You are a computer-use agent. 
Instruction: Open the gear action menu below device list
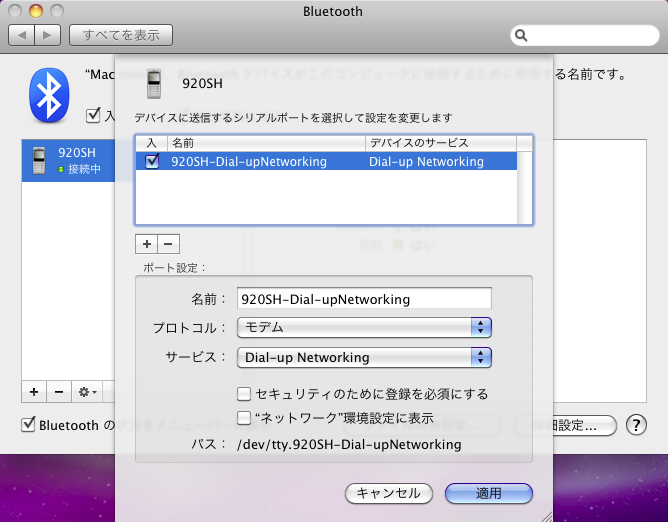coord(87,391)
